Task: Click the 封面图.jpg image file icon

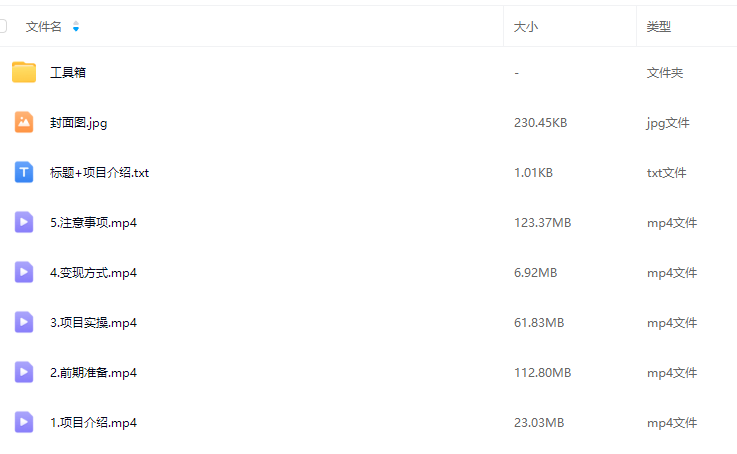Action: coord(24,122)
